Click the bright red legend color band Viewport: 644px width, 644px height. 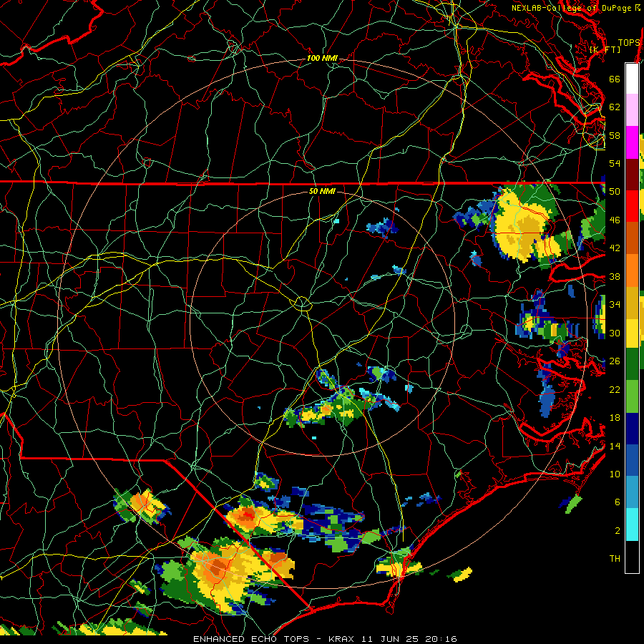click(x=632, y=206)
